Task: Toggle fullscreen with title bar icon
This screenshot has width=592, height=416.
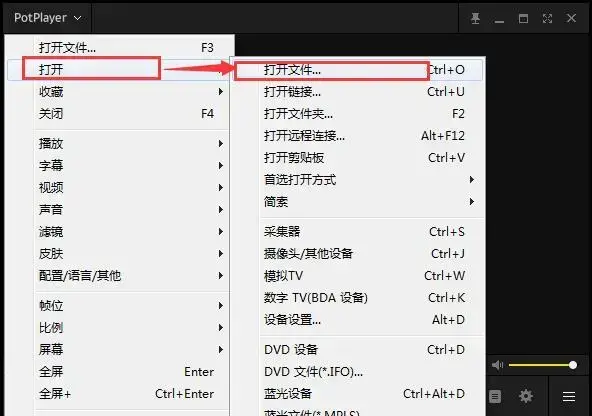Action: tap(547, 18)
